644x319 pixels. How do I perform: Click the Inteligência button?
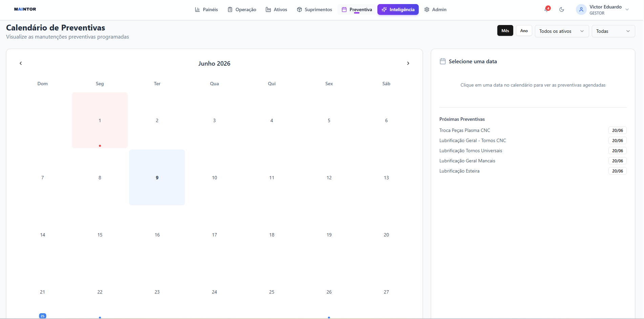coord(398,9)
